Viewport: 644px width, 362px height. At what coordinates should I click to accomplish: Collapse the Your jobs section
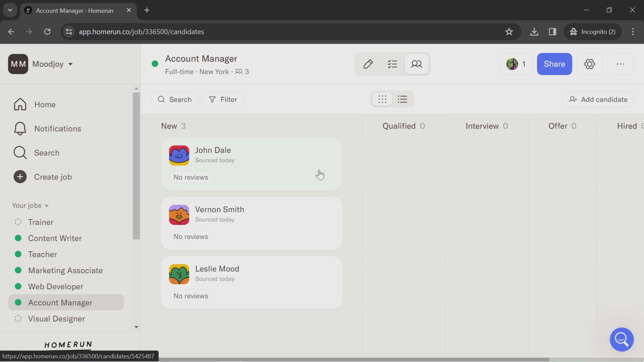click(x=30, y=205)
